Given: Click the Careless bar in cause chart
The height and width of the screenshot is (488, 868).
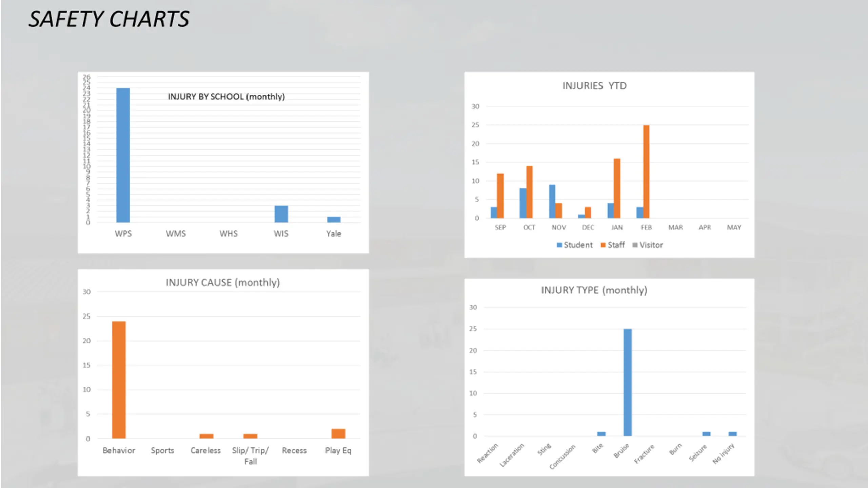Looking at the screenshot, I should coord(206,436).
